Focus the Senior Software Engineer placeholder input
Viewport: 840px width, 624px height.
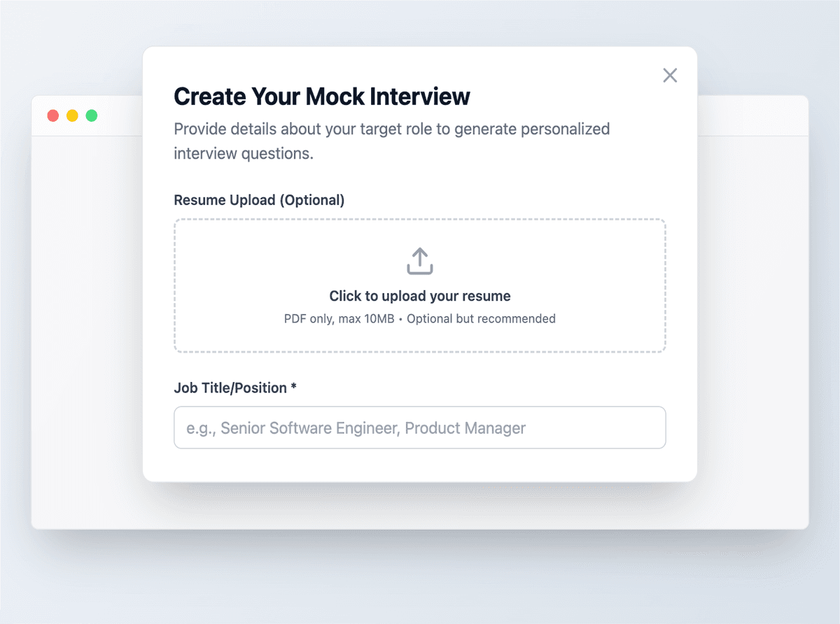pyautogui.click(x=419, y=427)
